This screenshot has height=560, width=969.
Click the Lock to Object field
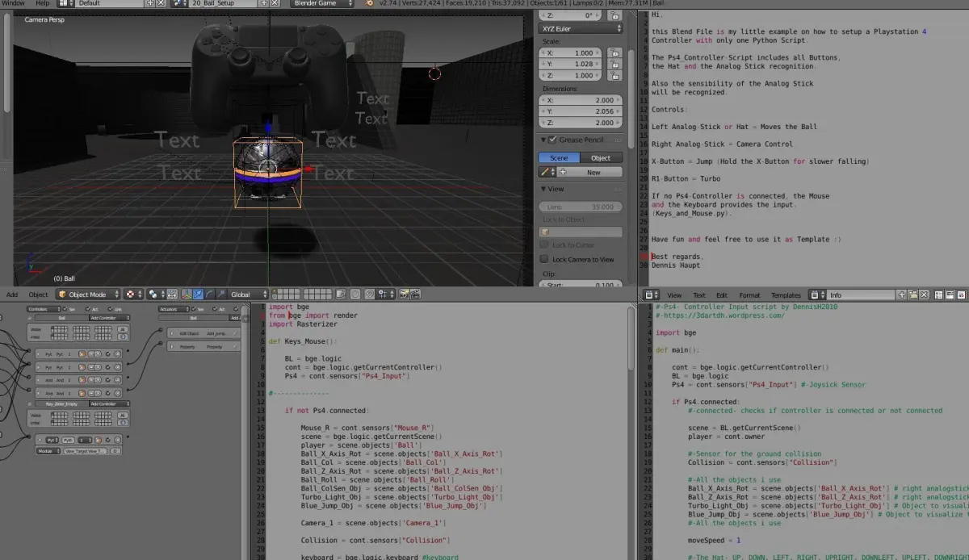[581, 232]
